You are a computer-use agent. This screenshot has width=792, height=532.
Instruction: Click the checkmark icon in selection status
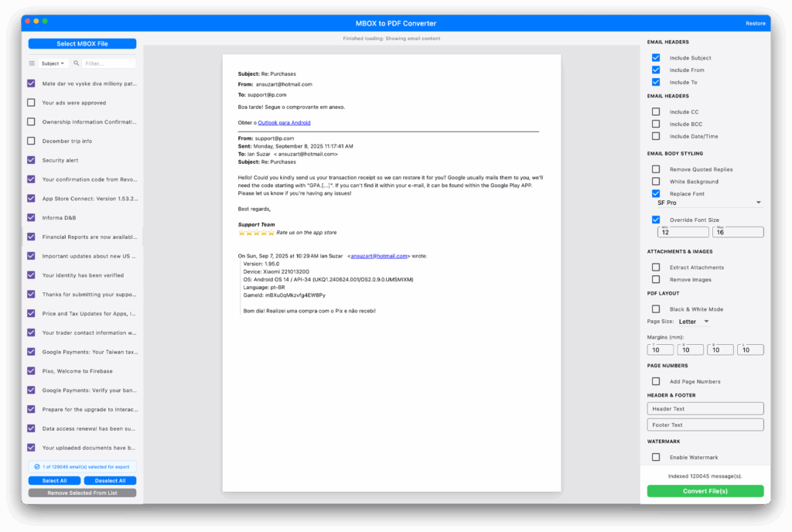tap(37, 467)
